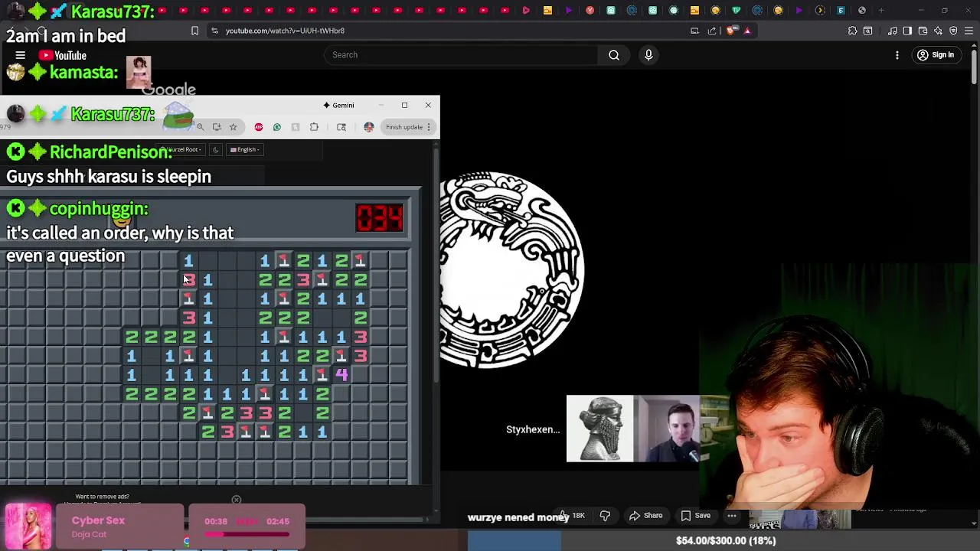Open YouTube settings three-dot menu
980x551 pixels.
tap(897, 55)
